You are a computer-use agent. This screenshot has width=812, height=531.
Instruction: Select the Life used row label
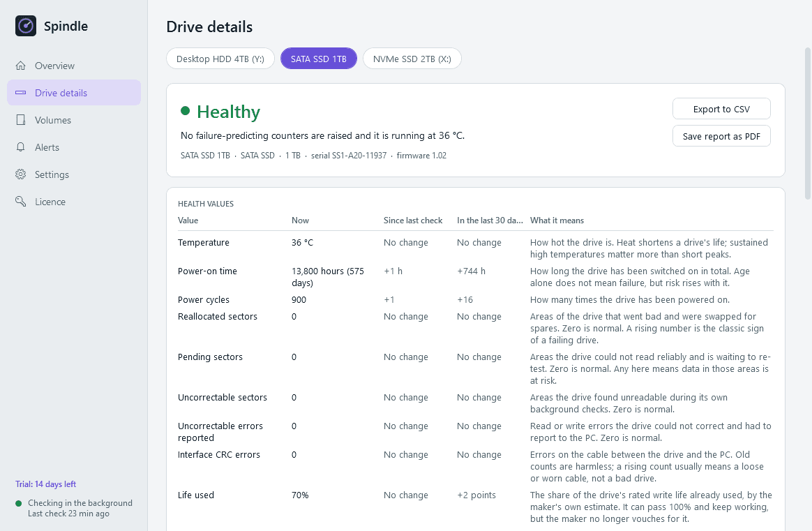click(x=196, y=495)
